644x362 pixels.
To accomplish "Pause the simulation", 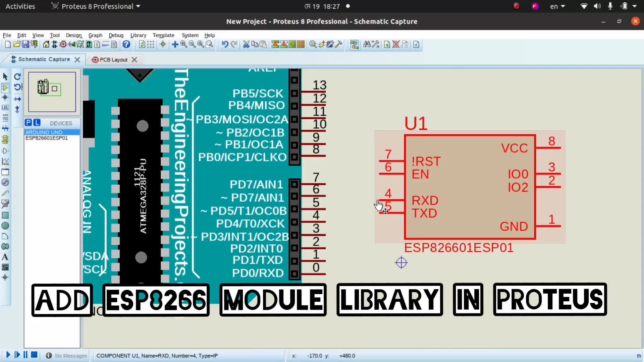I will pos(25,355).
